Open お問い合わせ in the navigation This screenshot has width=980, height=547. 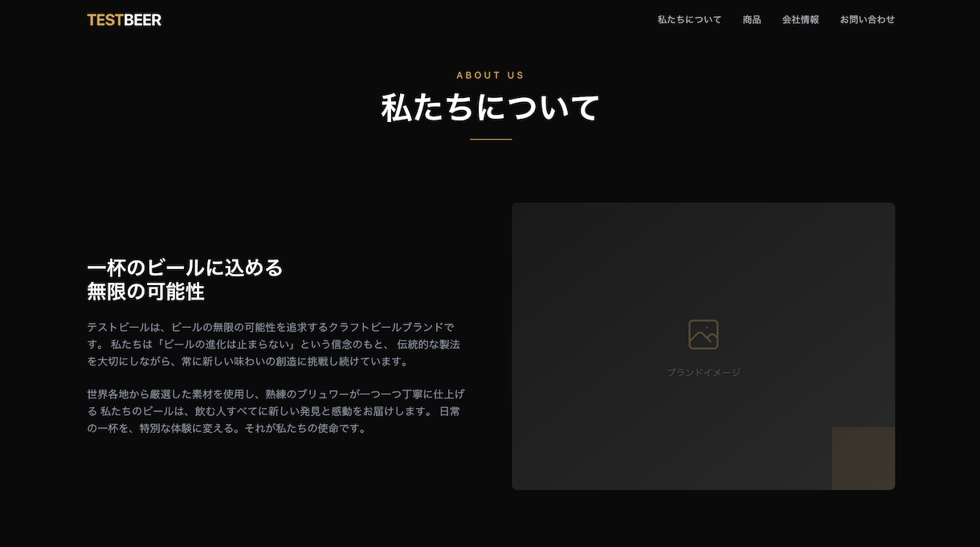click(868, 19)
